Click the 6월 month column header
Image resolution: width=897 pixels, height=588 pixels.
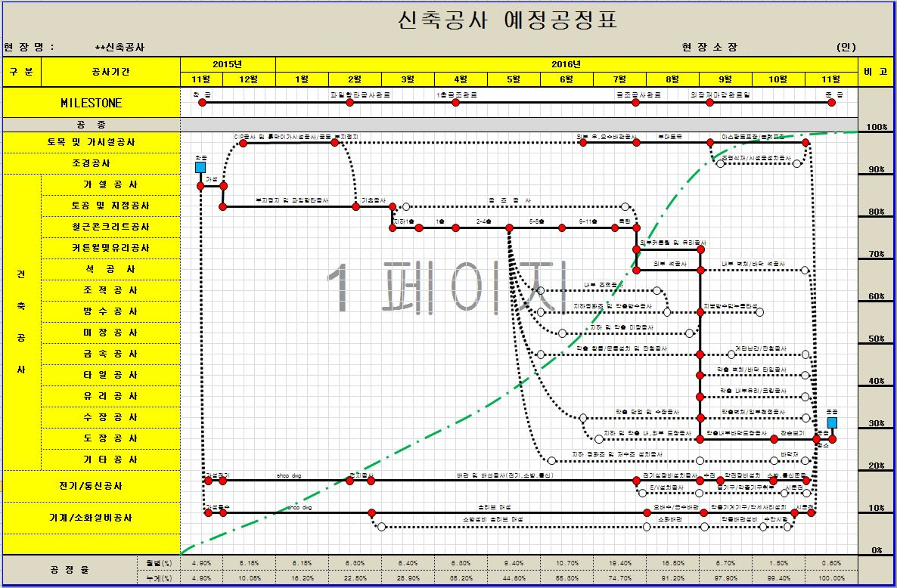(x=566, y=80)
